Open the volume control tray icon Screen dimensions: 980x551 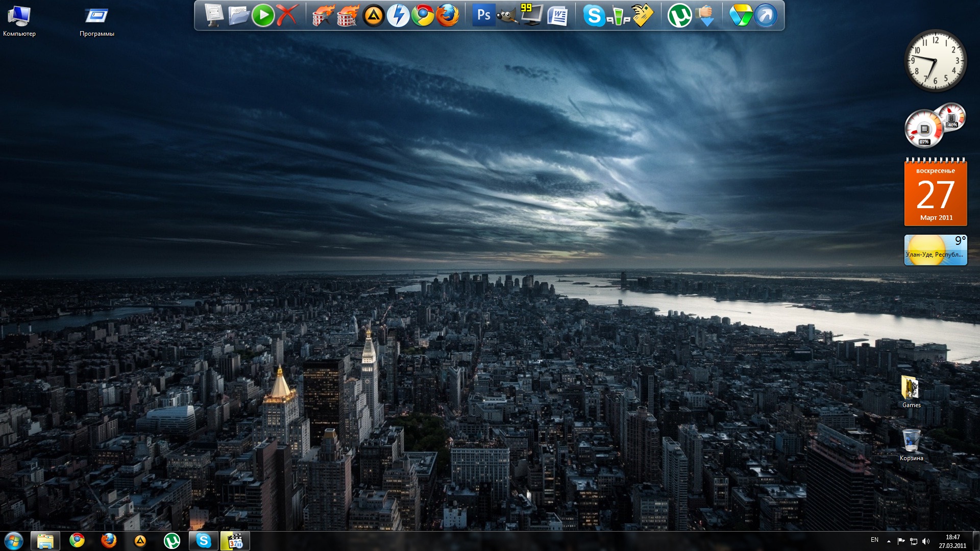pyautogui.click(x=926, y=541)
